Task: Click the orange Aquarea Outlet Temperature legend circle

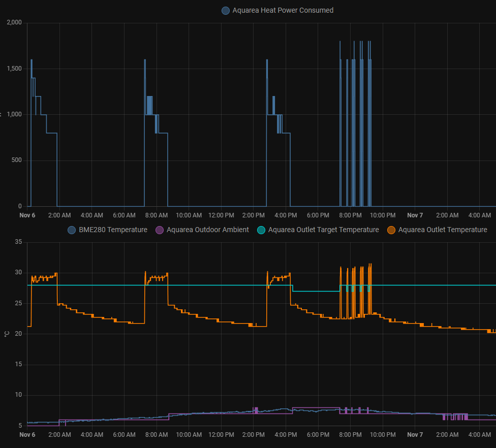Action: point(391,230)
